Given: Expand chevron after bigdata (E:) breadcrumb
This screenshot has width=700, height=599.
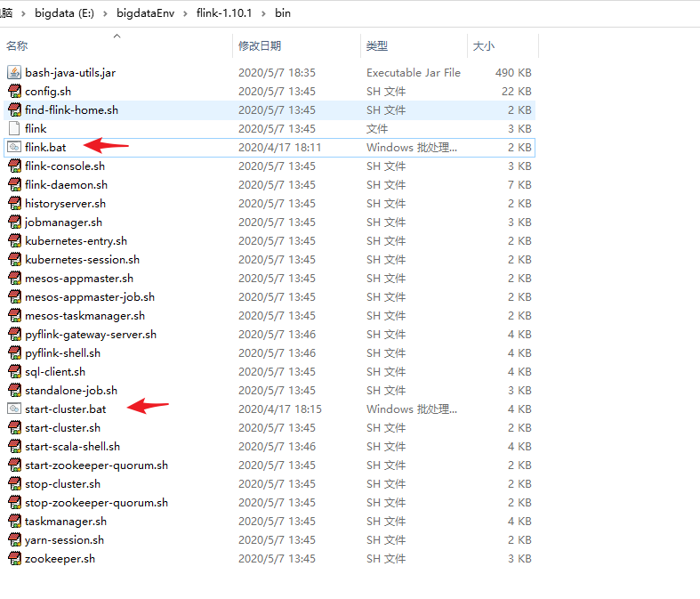Looking at the screenshot, I should coord(105,14).
